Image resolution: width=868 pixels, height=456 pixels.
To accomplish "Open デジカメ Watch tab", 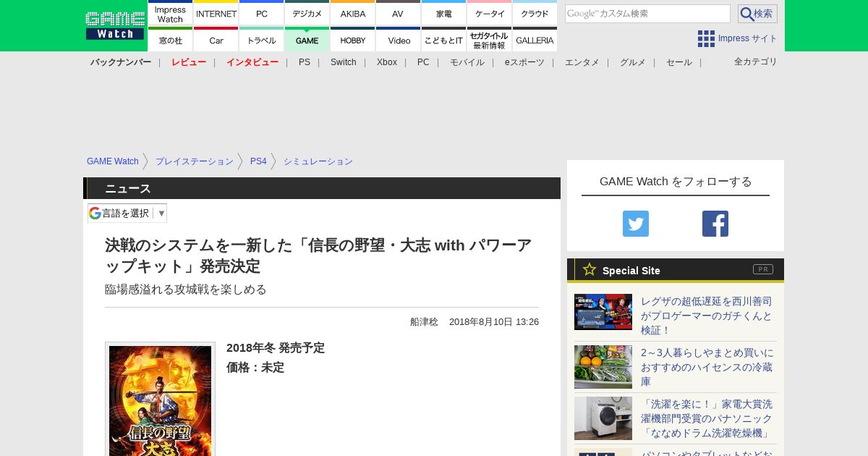I will [x=307, y=13].
